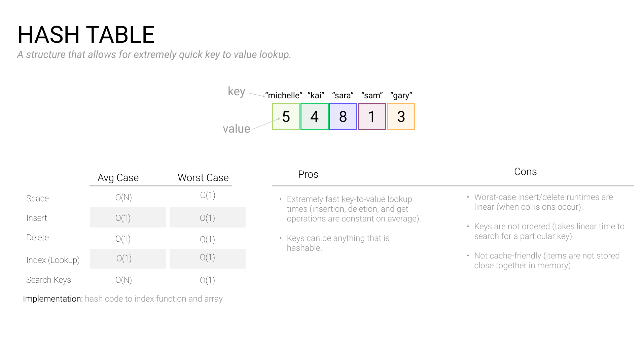This screenshot has width=644, height=346.
Task: Click the "Keys can be anything" bullet text
Action: point(338,243)
